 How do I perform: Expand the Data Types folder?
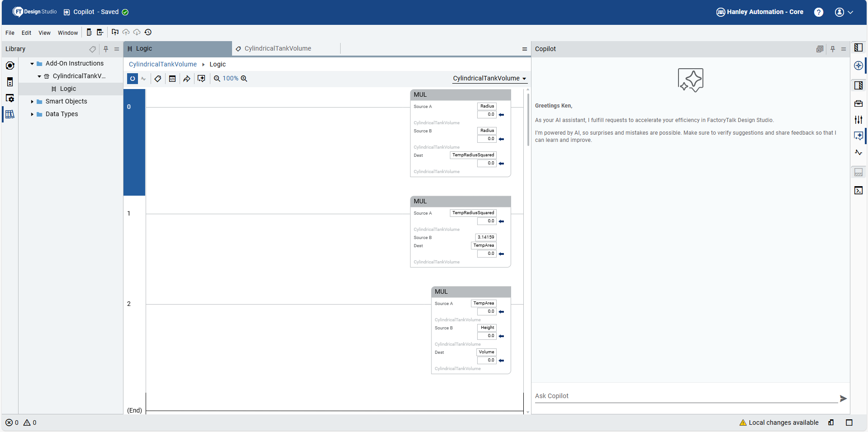(x=32, y=114)
